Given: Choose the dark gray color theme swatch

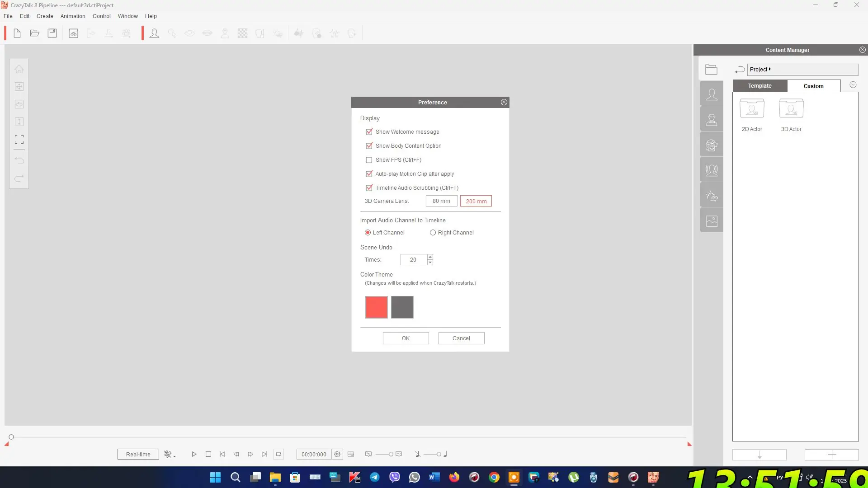Looking at the screenshot, I should (402, 307).
